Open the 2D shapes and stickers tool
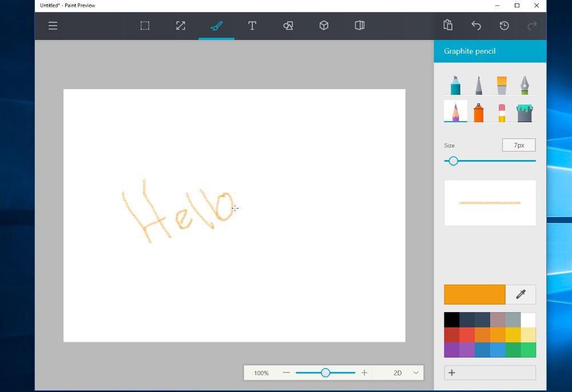Screen dimensions: 572x392 click(x=288, y=26)
